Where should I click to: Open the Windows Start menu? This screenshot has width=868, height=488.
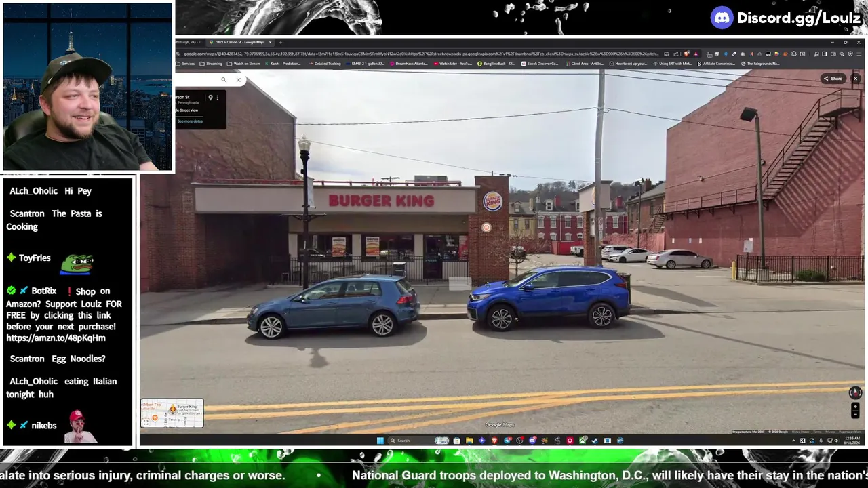click(x=380, y=441)
